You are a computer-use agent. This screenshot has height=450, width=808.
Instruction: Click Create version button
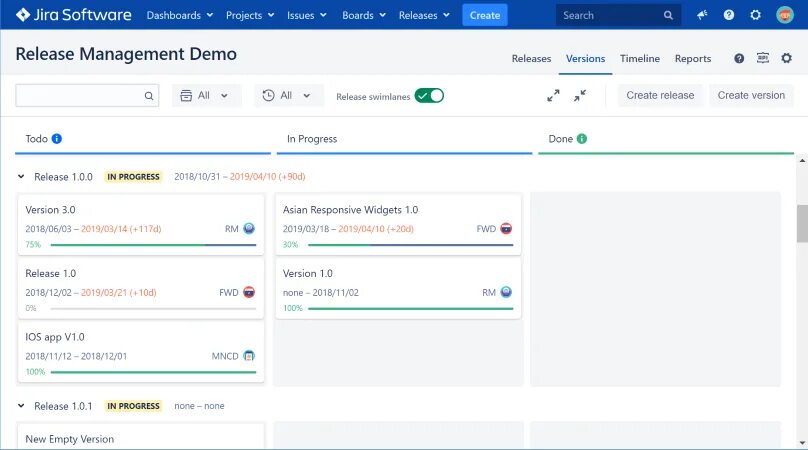751,95
